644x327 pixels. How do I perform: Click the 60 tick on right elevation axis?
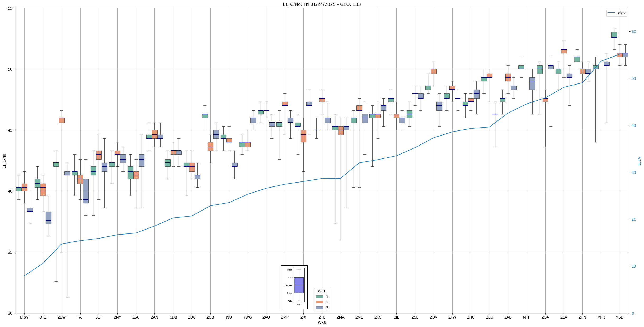[x=633, y=32]
